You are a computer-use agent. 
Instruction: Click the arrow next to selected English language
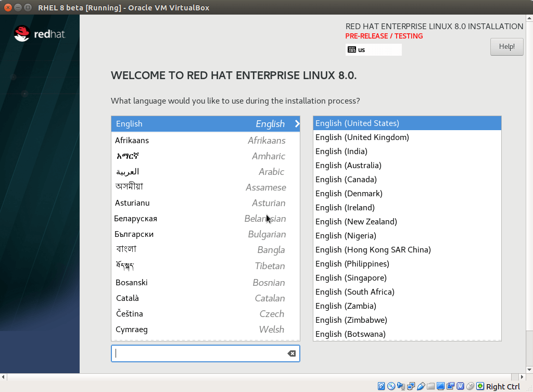(x=297, y=124)
